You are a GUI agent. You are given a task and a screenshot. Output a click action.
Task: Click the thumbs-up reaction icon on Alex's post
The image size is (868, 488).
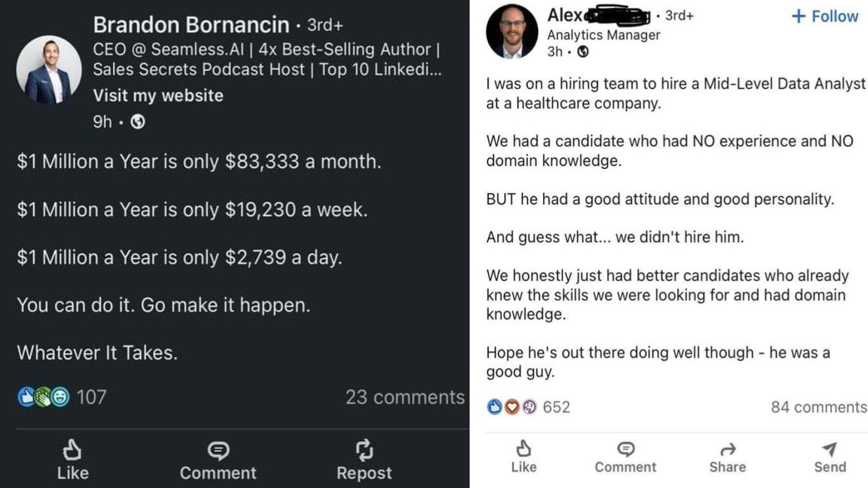point(494,407)
